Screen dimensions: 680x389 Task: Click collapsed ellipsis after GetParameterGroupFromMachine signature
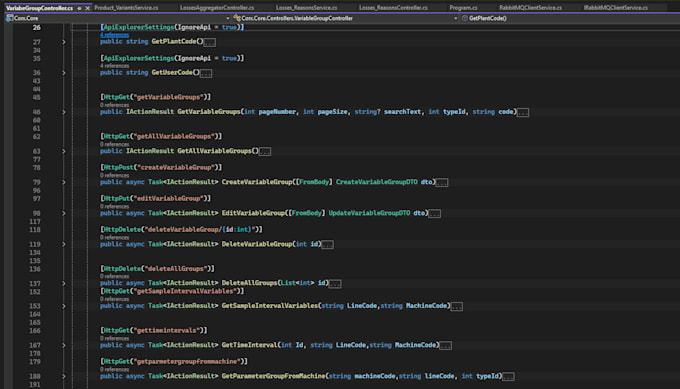click(508, 377)
